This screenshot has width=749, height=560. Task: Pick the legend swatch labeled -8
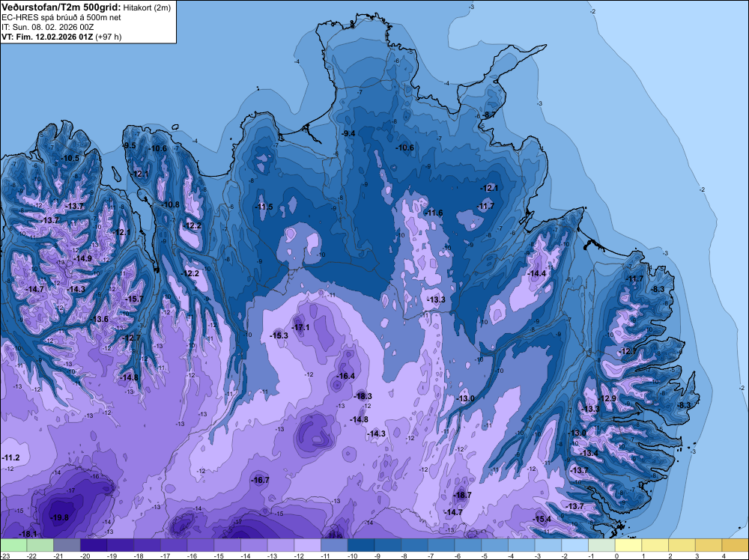415,545
